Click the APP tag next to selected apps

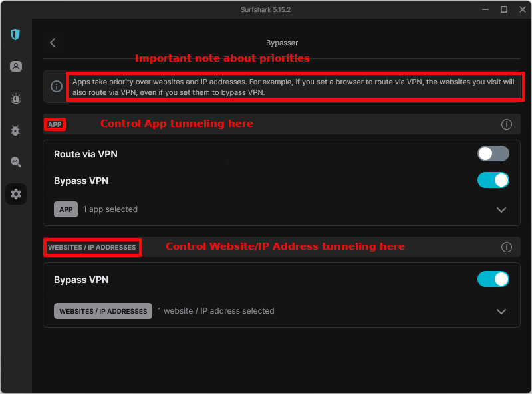(66, 209)
